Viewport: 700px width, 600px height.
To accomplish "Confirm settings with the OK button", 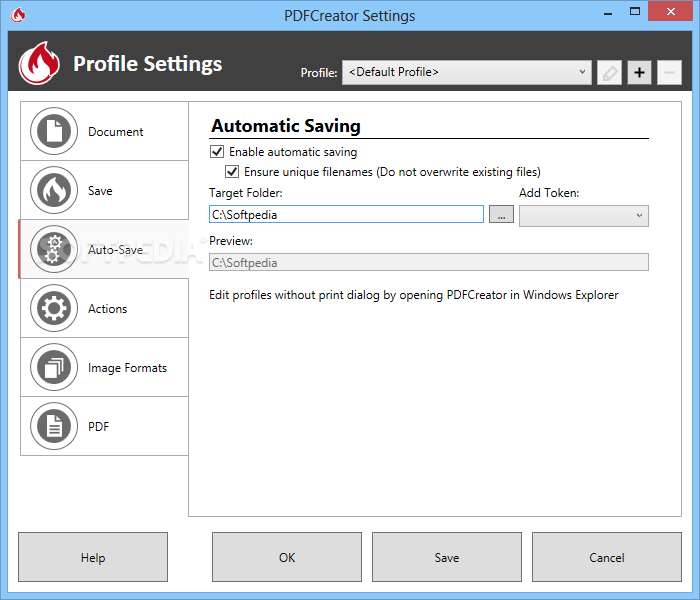I will (287, 557).
